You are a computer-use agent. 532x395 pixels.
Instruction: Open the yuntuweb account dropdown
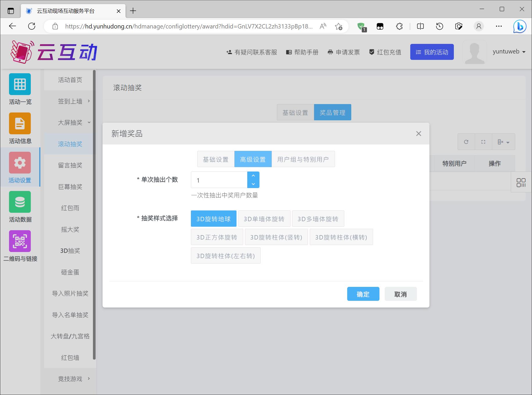coord(509,52)
